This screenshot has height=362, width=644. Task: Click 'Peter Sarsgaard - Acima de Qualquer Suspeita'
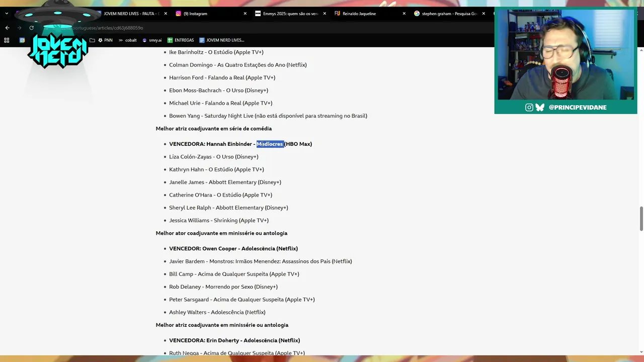(x=242, y=300)
